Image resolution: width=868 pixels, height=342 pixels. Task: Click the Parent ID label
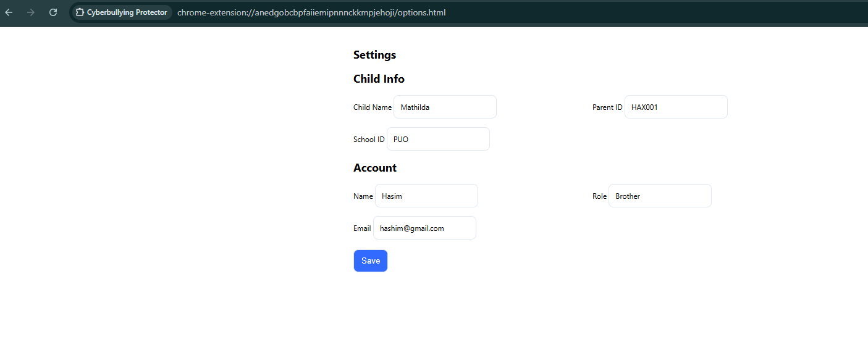(x=607, y=107)
